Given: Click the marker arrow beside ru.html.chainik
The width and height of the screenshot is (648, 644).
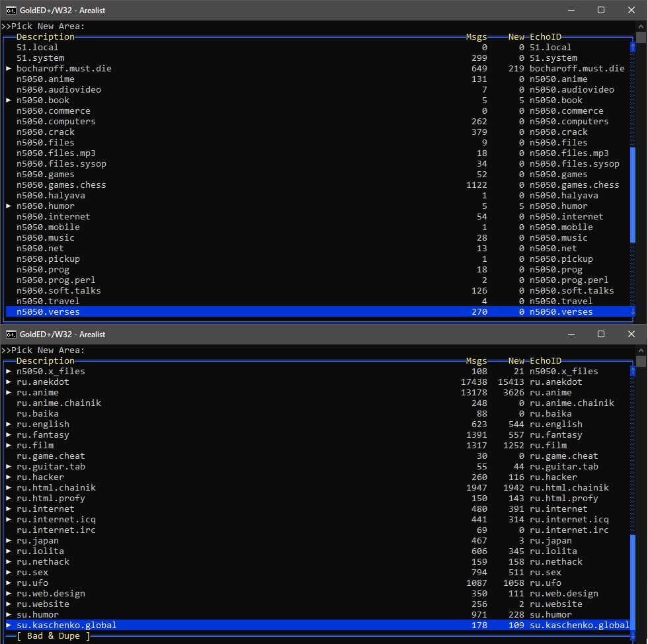Looking at the screenshot, I should [x=8, y=488].
